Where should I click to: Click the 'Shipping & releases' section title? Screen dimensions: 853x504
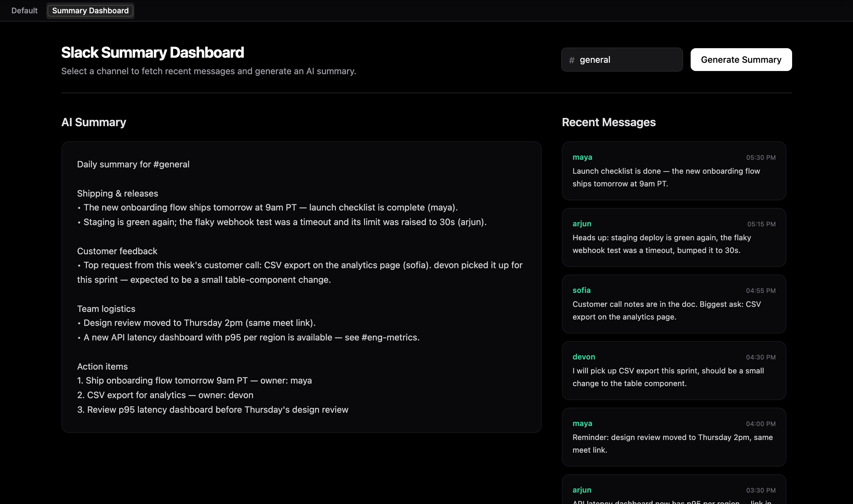point(118,193)
